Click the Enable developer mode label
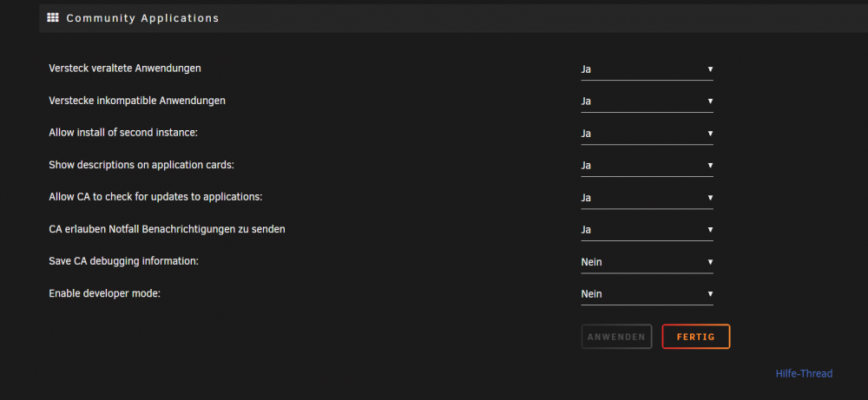 pos(105,293)
